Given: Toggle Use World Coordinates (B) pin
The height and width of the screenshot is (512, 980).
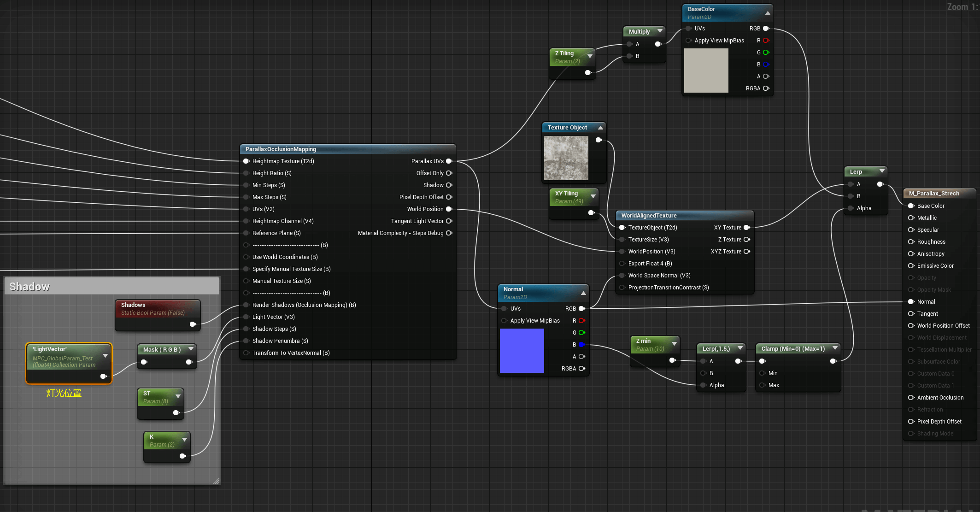Looking at the screenshot, I should point(246,257).
